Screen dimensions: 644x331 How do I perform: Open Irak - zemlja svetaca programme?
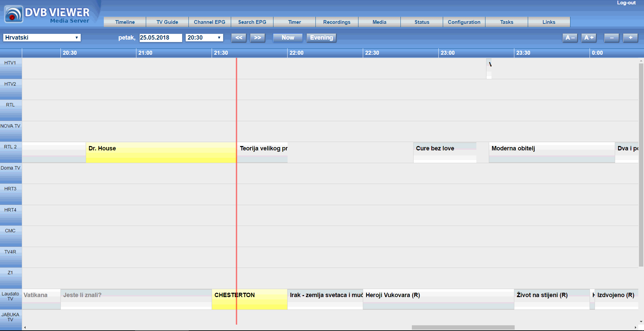(325, 299)
